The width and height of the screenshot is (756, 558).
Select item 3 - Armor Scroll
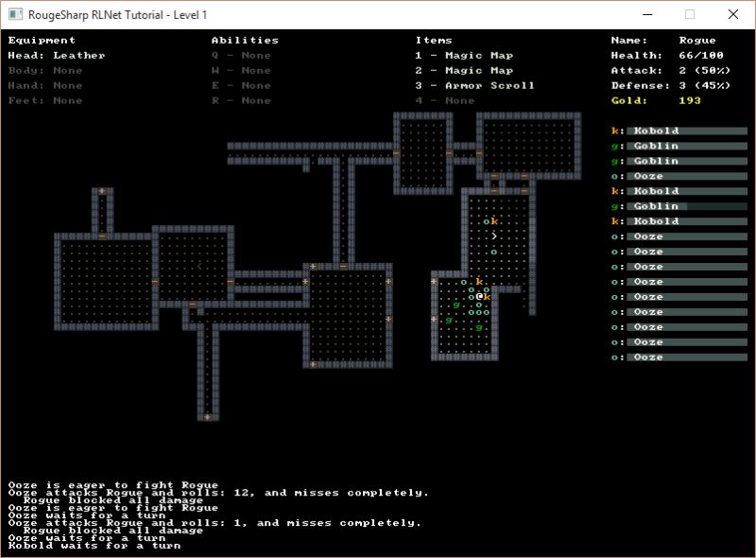coord(475,85)
